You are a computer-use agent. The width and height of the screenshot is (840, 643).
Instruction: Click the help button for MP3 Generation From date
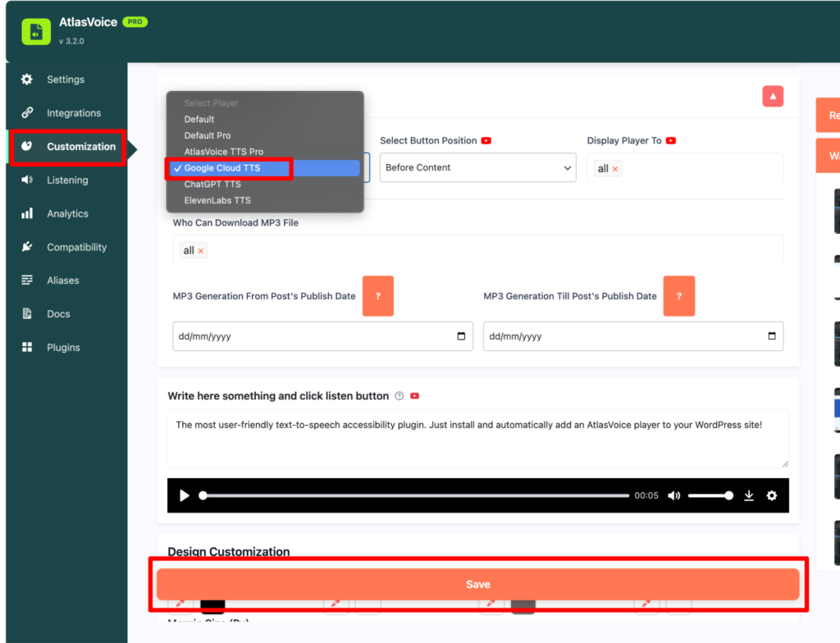pos(378,296)
